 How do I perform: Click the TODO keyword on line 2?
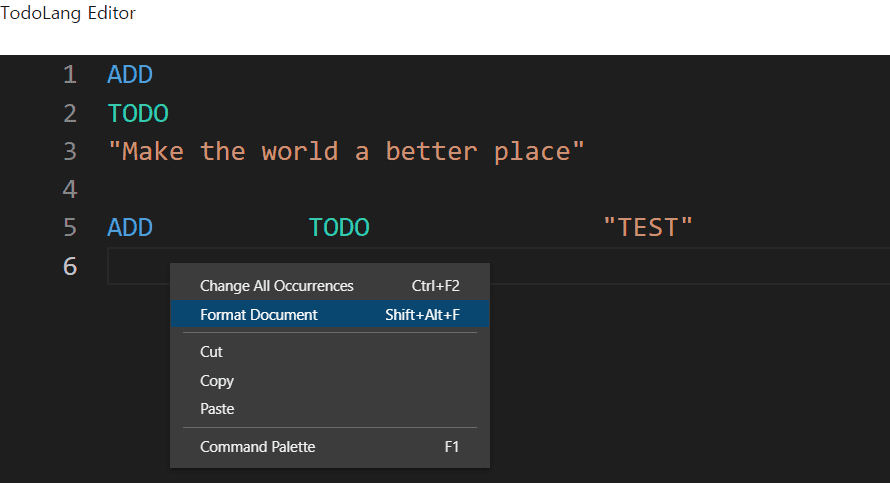pyautogui.click(x=138, y=114)
